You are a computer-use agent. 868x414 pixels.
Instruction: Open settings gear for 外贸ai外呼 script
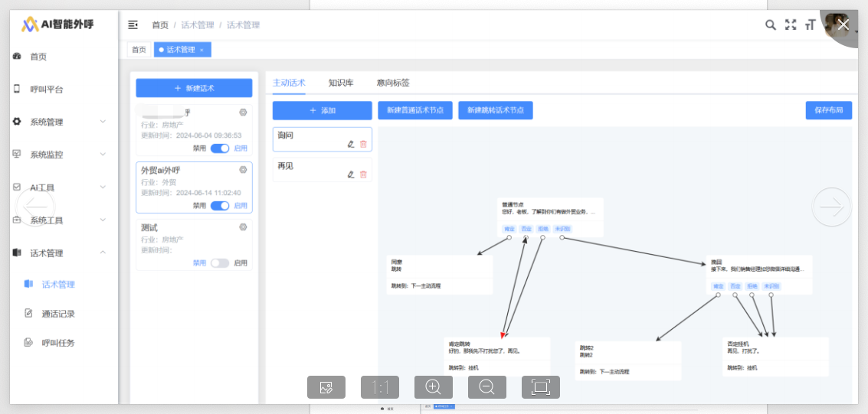(x=243, y=170)
